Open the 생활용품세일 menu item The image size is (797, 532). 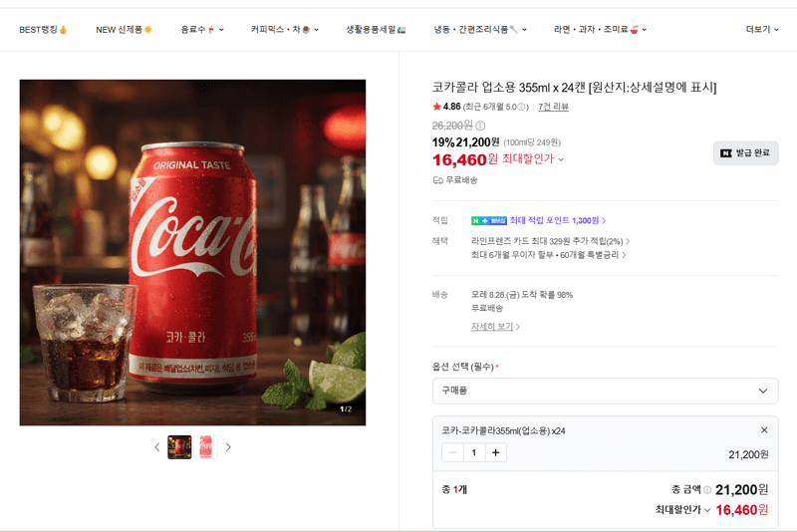tap(376, 30)
